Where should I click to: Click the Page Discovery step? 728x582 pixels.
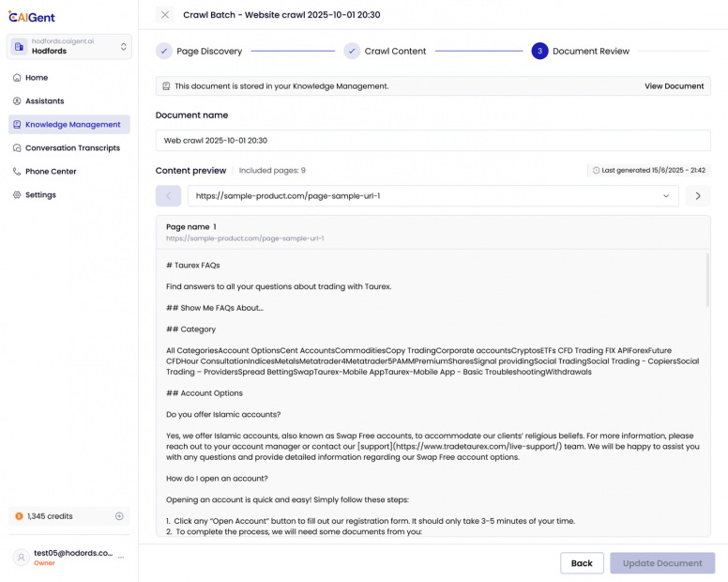point(200,51)
